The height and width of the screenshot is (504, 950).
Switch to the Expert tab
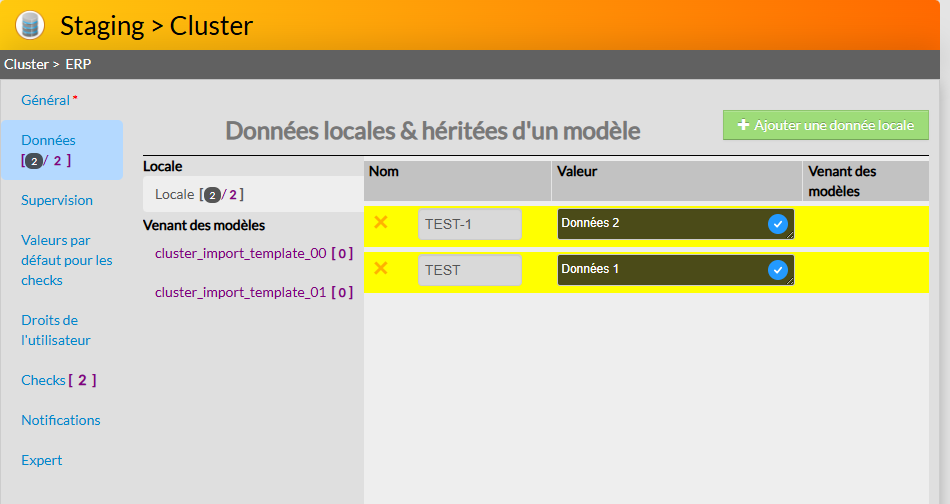(42, 460)
